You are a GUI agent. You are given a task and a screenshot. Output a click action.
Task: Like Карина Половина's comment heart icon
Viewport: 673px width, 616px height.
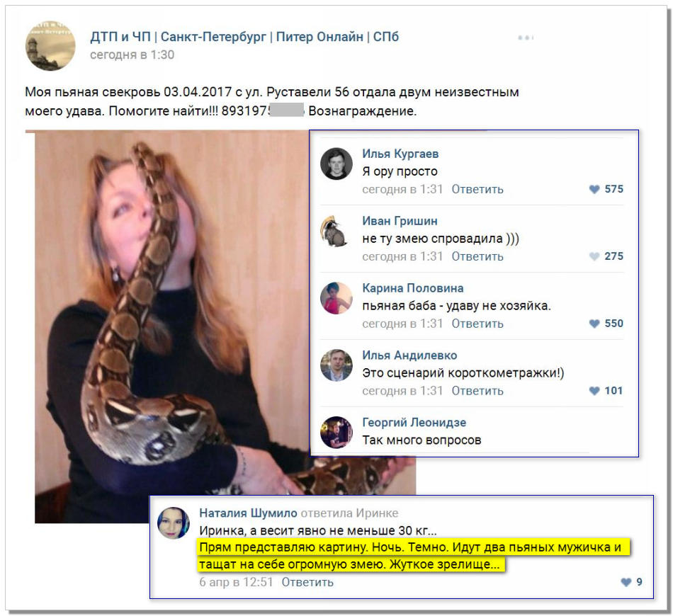pyautogui.click(x=594, y=324)
